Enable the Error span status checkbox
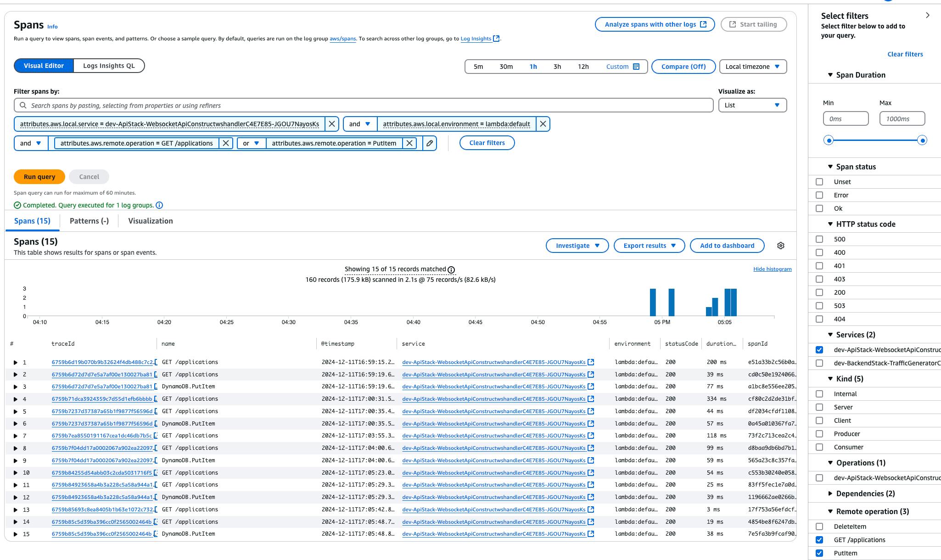The width and height of the screenshot is (941, 560). 819,195
